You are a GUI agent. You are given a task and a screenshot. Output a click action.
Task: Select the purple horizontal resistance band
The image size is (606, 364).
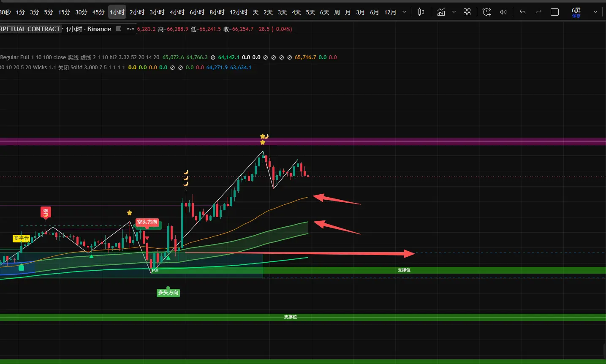303,142
